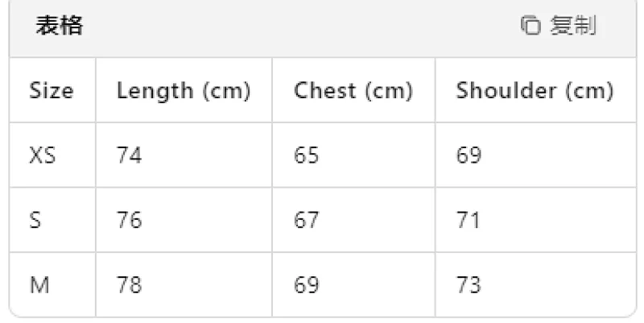Click the XS chest value 65
Viewport: 644px width, 323px height.
(x=307, y=155)
